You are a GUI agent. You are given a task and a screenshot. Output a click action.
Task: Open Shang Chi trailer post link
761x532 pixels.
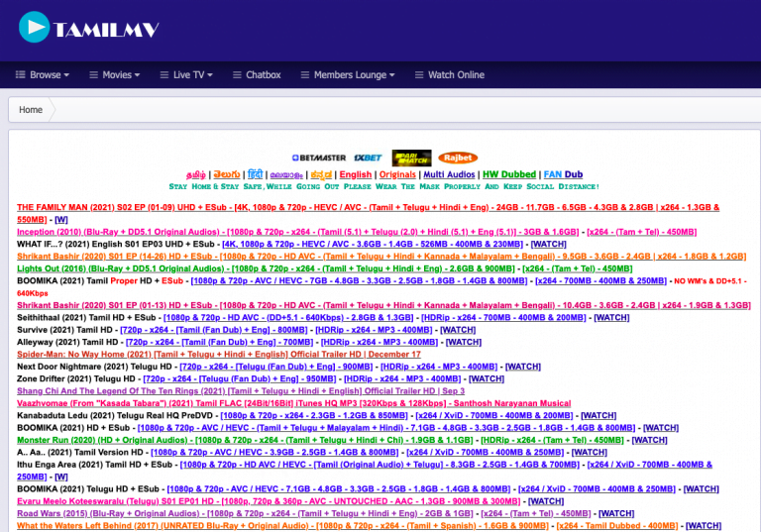point(241,391)
